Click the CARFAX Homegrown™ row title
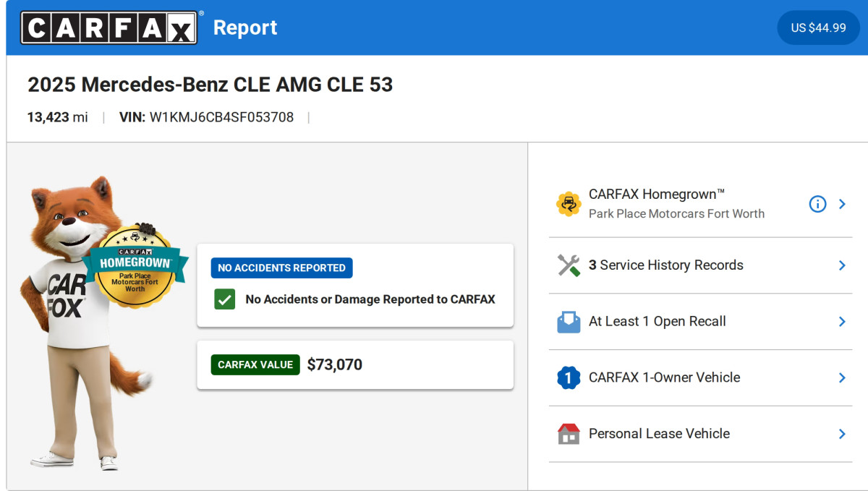 [x=657, y=194]
